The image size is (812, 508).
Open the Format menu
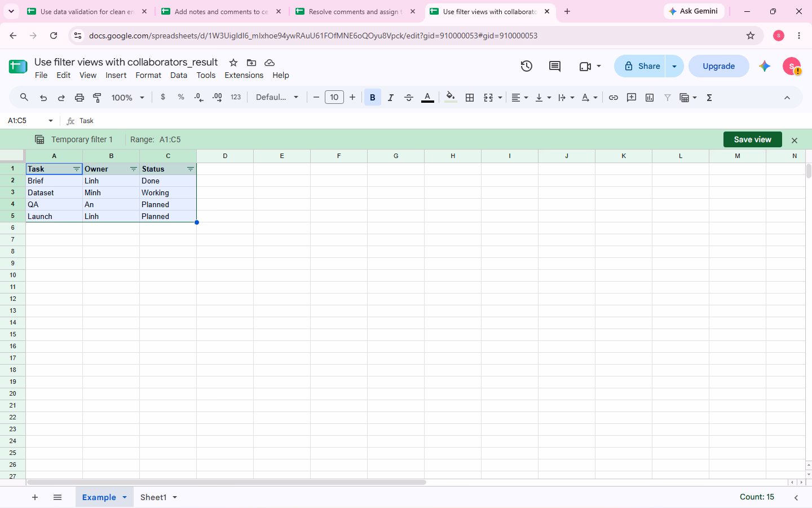pos(148,75)
